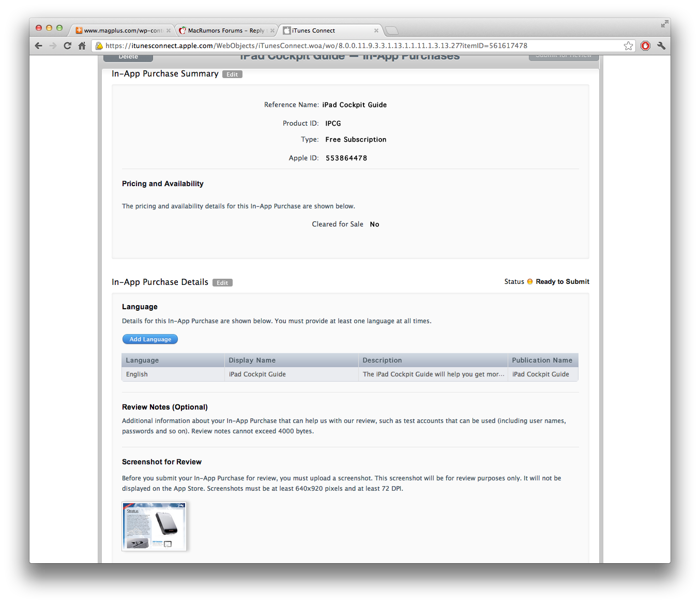
Task: Open the browser home page icon
Action: click(x=82, y=46)
